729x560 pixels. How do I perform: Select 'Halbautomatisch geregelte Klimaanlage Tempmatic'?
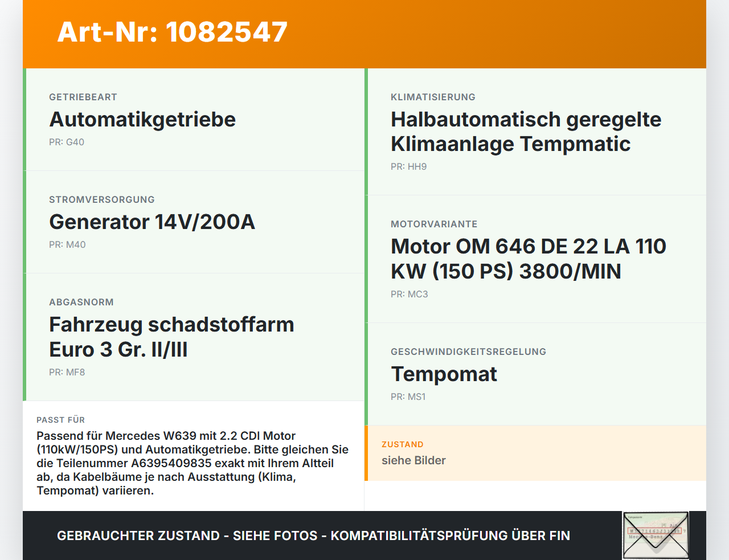(526, 132)
